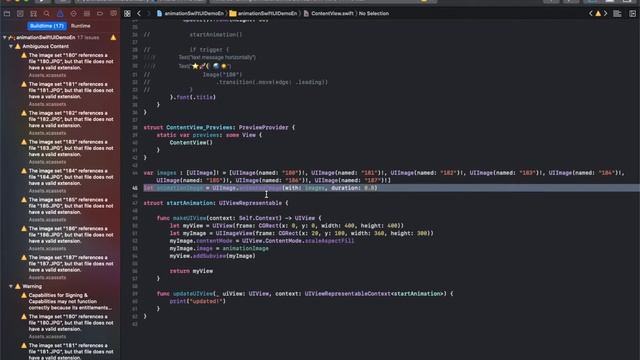Click the print("updated!") statement
This screenshot has height=360, width=640.
(198, 301)
